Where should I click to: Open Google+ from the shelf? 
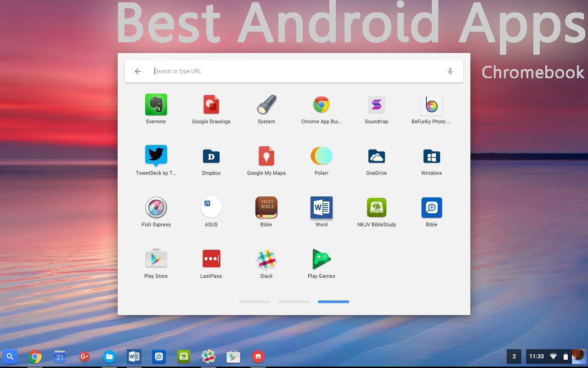click(85, 356)
